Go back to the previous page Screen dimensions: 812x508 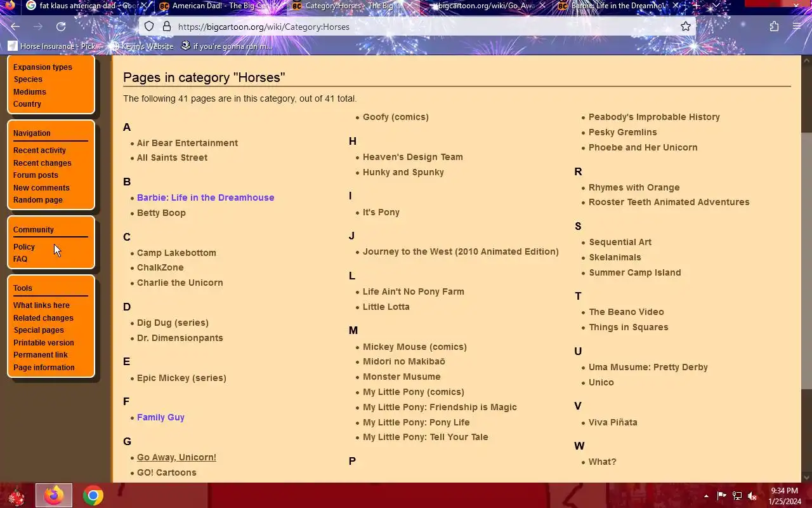[15, 27]
